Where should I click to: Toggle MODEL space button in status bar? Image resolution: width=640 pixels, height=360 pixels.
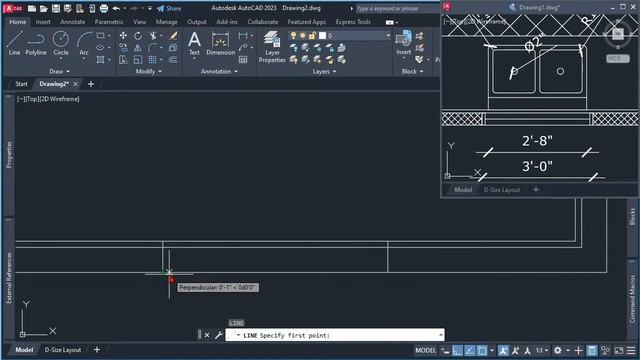425,350
